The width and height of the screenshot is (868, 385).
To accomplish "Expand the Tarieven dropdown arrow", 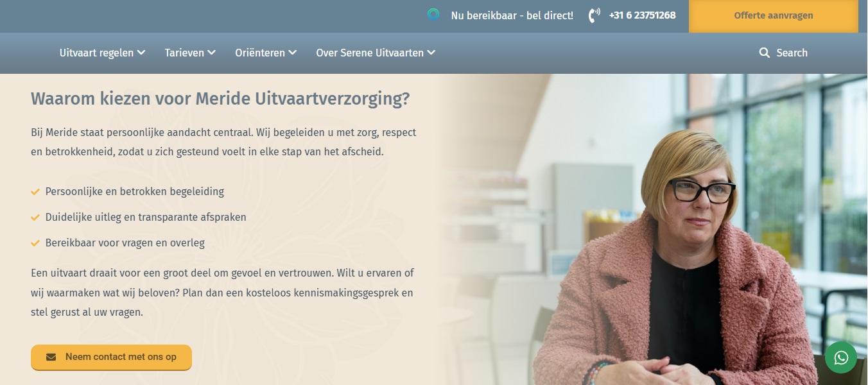I will click(211, 53).
